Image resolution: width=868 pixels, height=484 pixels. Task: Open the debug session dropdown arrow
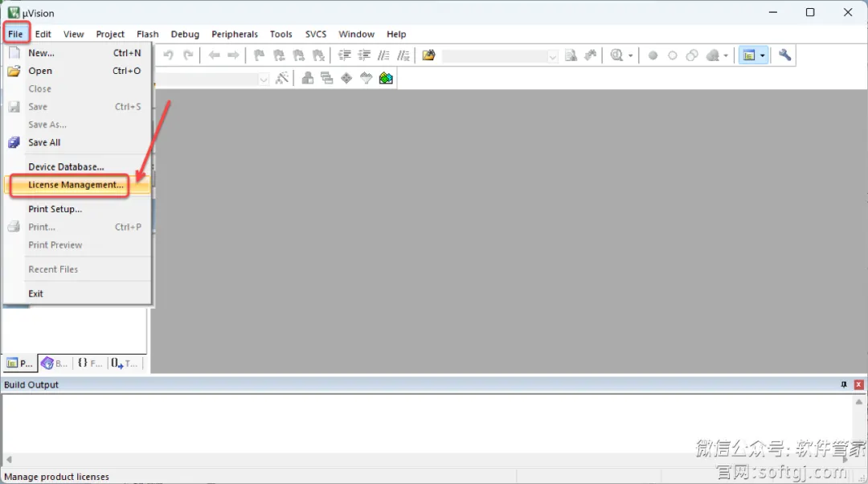tap(631, 55)
